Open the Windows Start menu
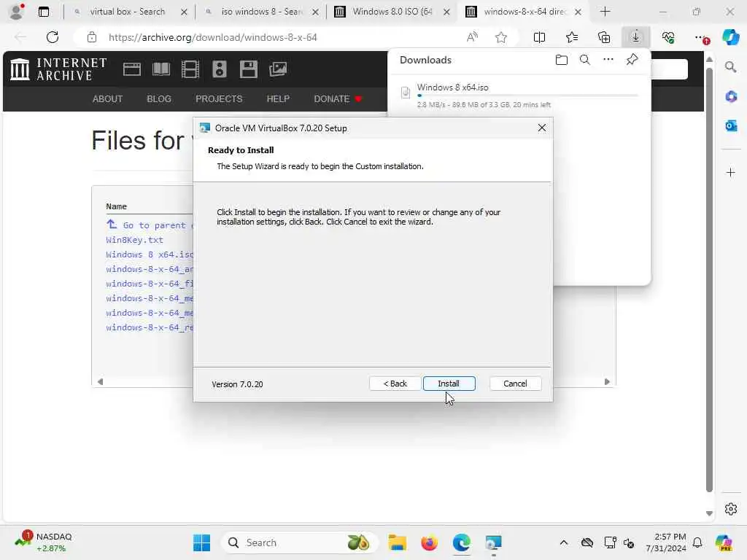 click(x=201, y=542)
